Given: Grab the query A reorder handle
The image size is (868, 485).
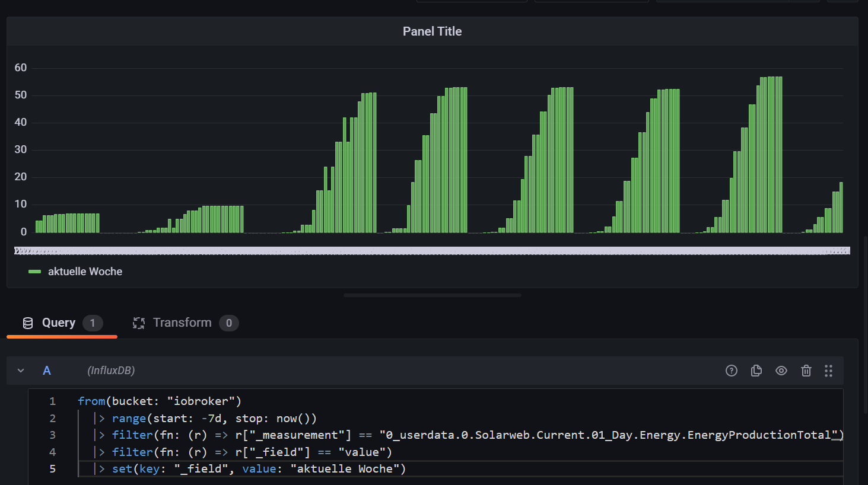Looking at the screenshot, I should coord(828,371).
